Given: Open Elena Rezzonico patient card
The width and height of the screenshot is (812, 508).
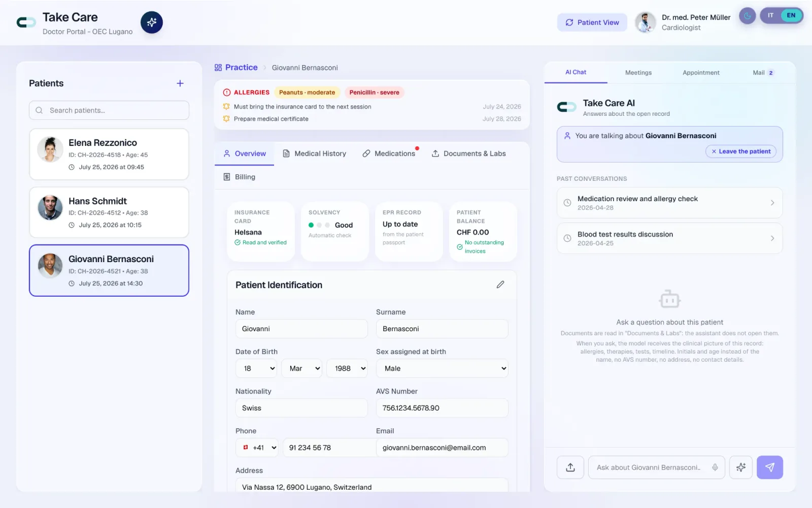Looking at the screenshot, I should click(109, 154).
